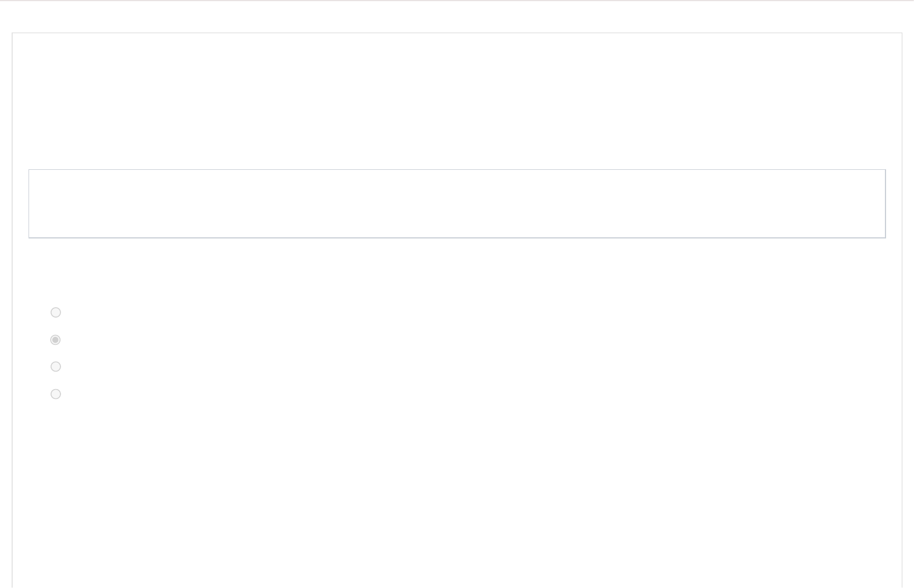Image resolution: width=914 pixels, height=588 pixels.
Task: Click the blank area of the outer bordered panel
Action: tap(457, 494)
